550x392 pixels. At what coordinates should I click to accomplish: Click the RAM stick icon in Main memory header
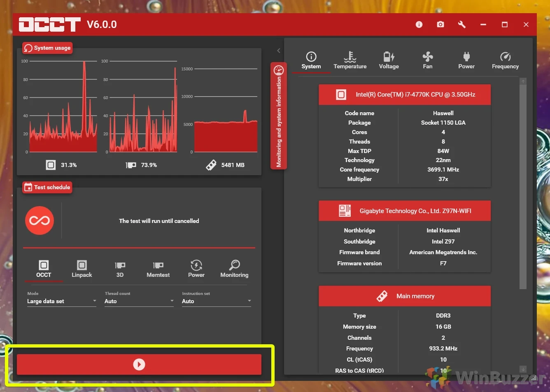382,296
